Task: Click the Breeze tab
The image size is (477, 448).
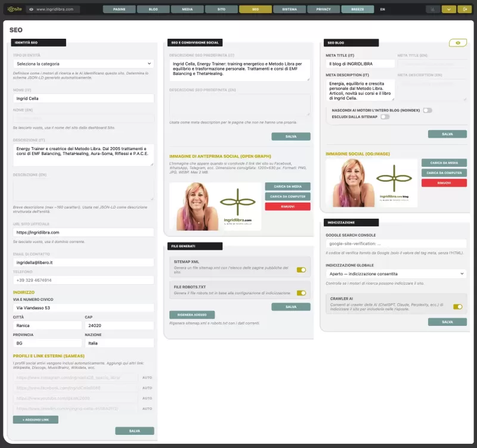Action: (357, 10)
